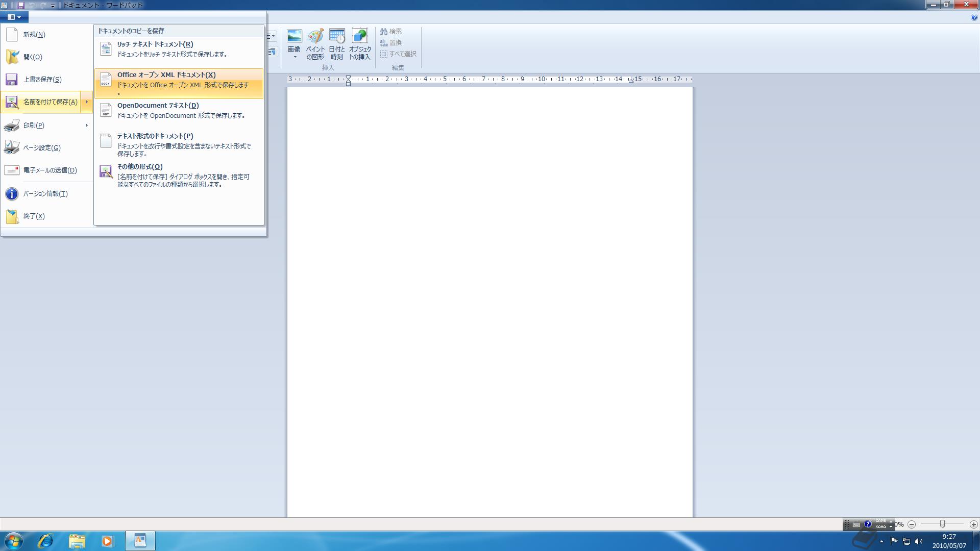Launch Internet Explorer from the taskbar
Screen dimensions: 980x551
point(45,541)
